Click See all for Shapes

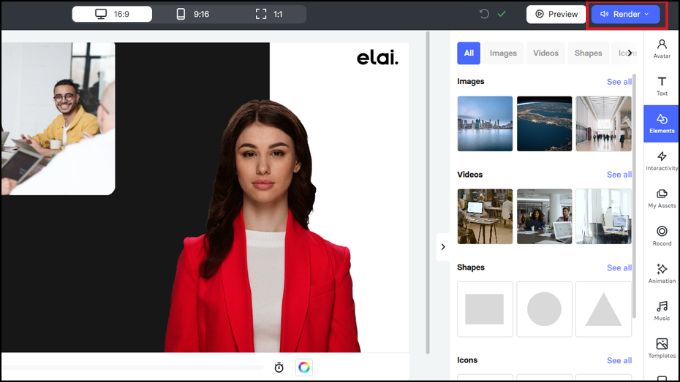[x=619, y=268]
